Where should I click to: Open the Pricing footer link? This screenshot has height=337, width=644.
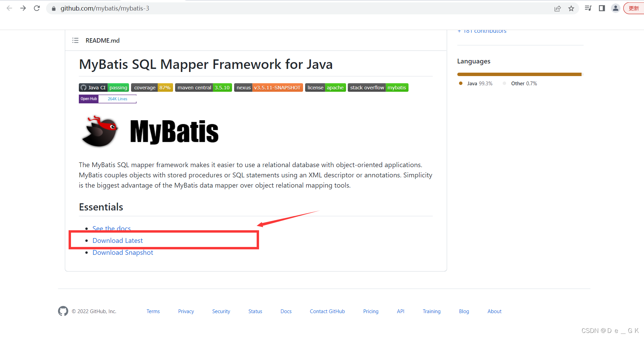371,311
